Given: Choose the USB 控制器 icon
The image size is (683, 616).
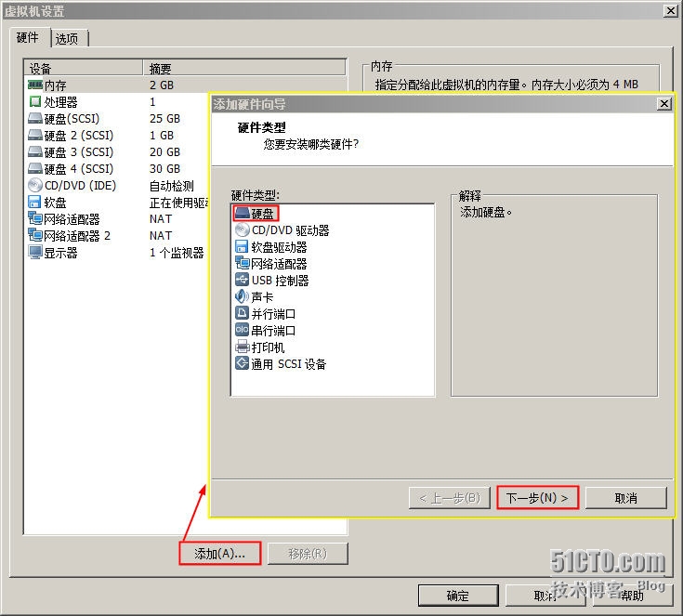Looking at the screenshot, I should pyautogui.click(x=243, y=280).
